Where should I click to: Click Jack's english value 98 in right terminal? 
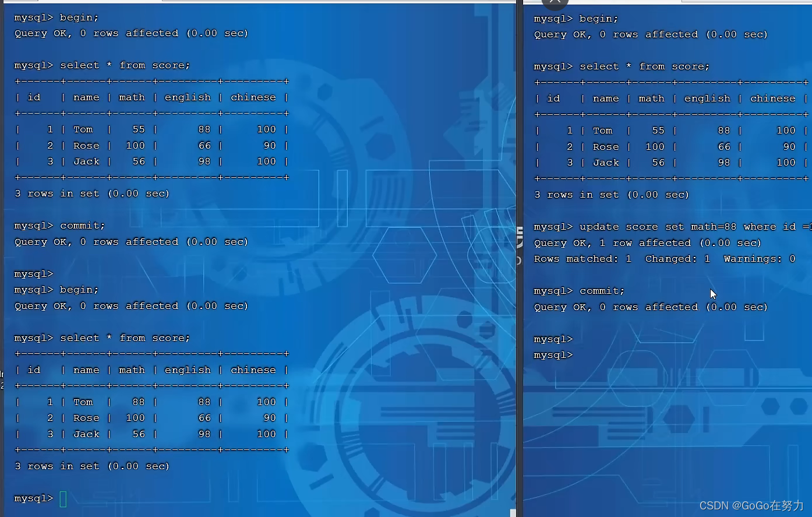(724, 163)
